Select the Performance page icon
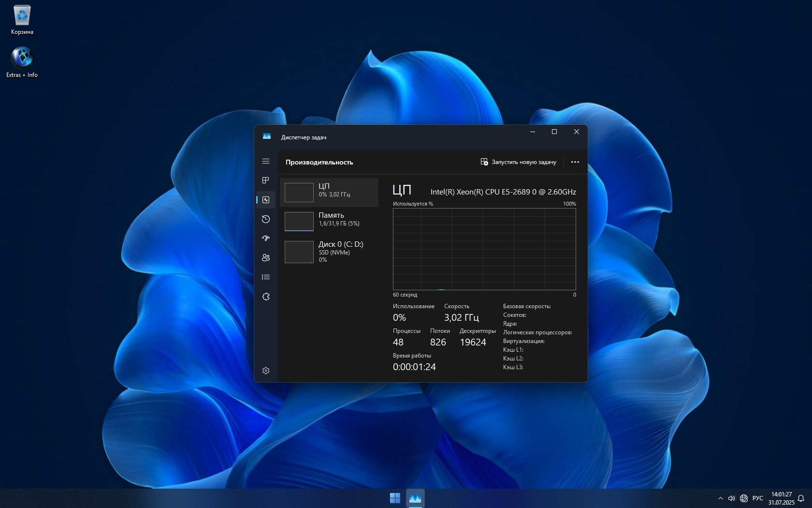812x508 pixels. [x=265, y=200]
